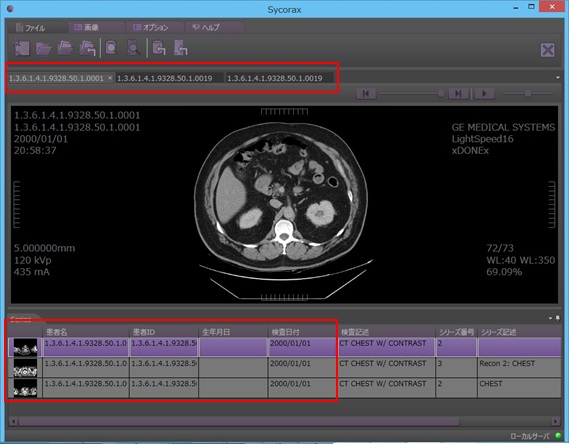
Task: Open the ファイル tab
Action: pos(36,28)
